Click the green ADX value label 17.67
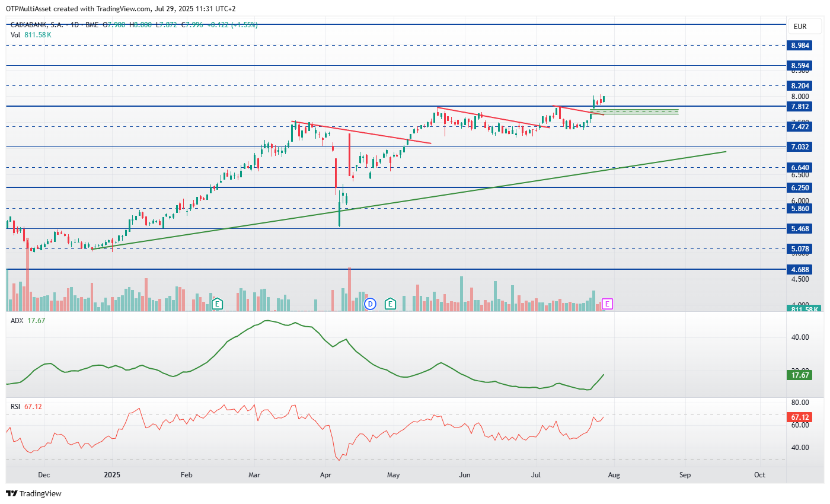Screen dimensions: 830x504 800,375
